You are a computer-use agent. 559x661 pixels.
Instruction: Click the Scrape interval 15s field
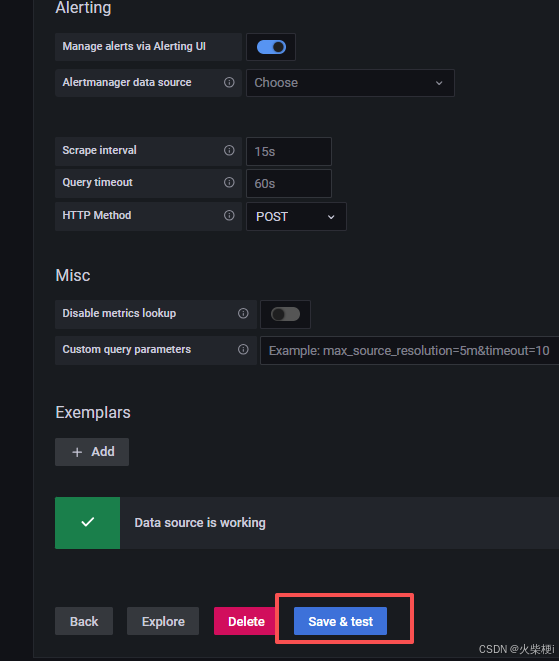(x=289, y=151)
